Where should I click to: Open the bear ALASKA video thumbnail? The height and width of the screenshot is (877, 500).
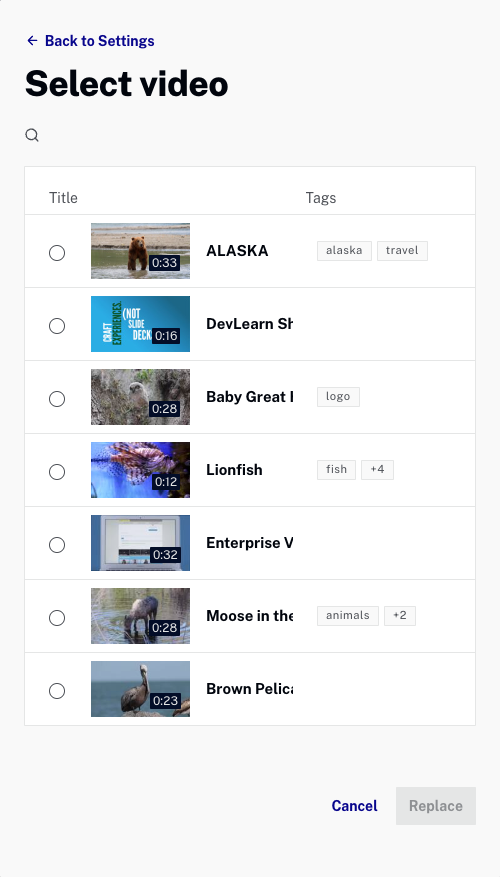tap(140, 251)
